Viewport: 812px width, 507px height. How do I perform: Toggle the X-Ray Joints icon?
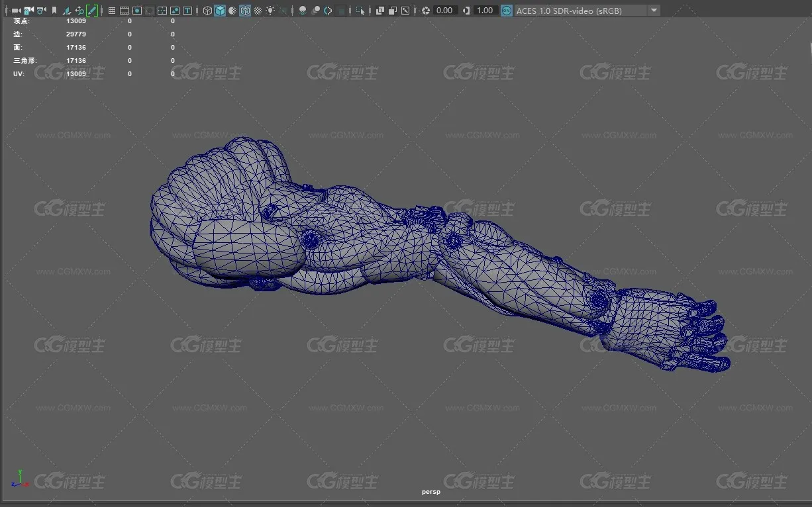pos(405,11)
